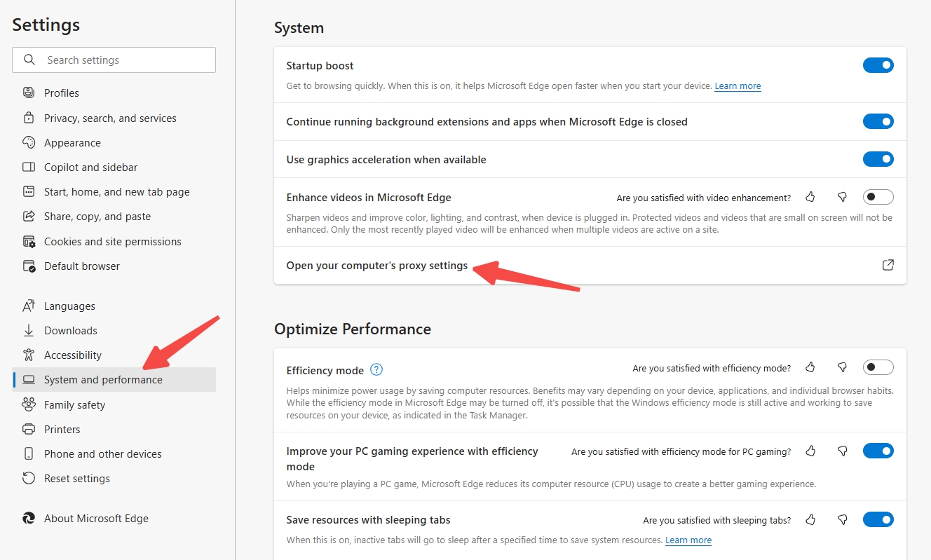Open your computer's proxy settings row

[x=590, y=265]
